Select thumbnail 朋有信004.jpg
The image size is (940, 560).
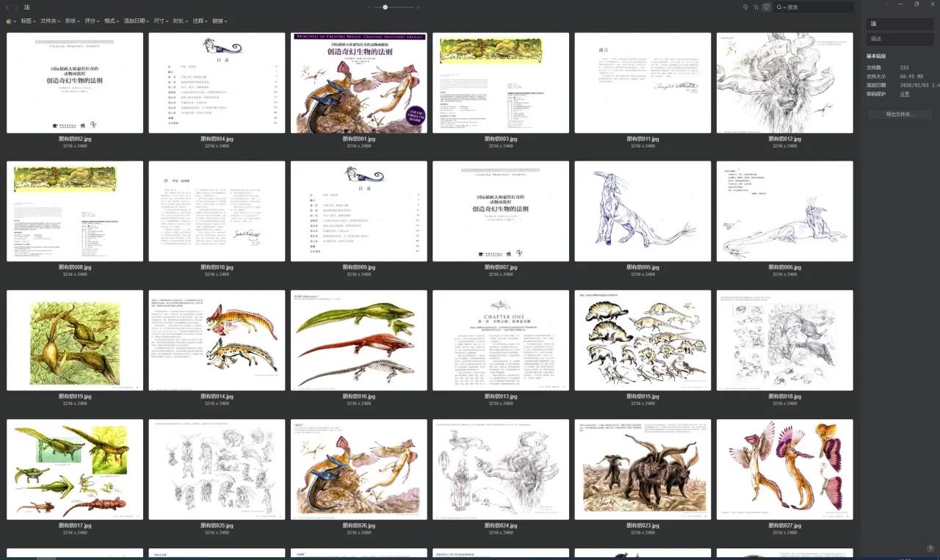[217, 83]
